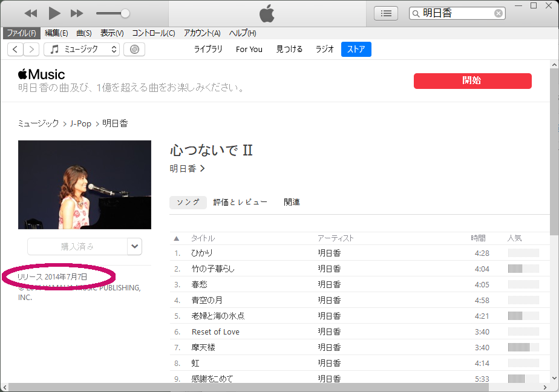The width and height of the screenshot is (559, 392).
Task: Click the red 開始 button
Action: tap(472, 81)
